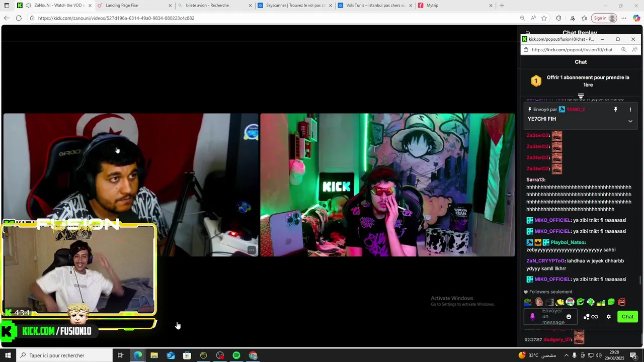The height and width of the screenshot is (362, 644).
Task: Reload the current page
Action: point(19,18)
